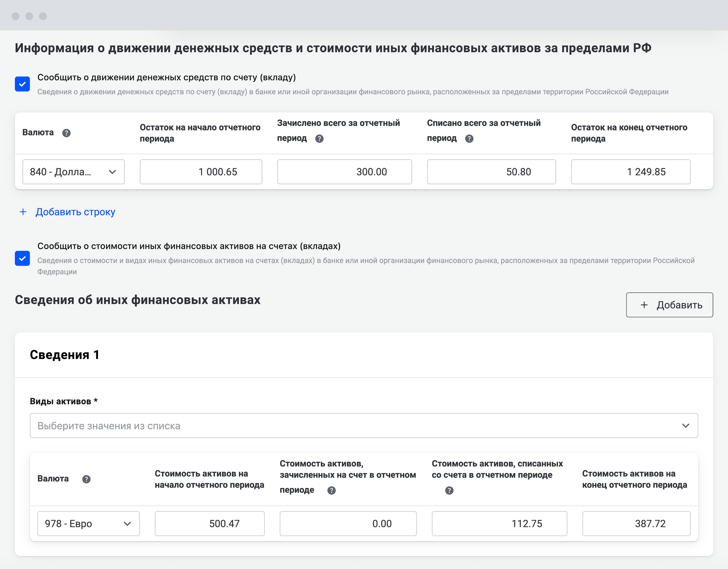Click help icon beside Списано всего за отчетный период
Image resolution: width=728 pixels, height=569 pixels.
469,139
